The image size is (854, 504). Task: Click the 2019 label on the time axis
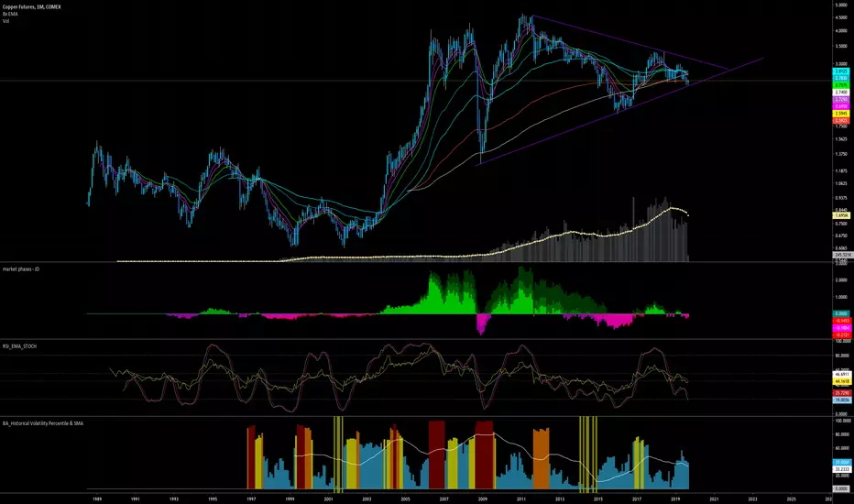(x=675, y=499)
